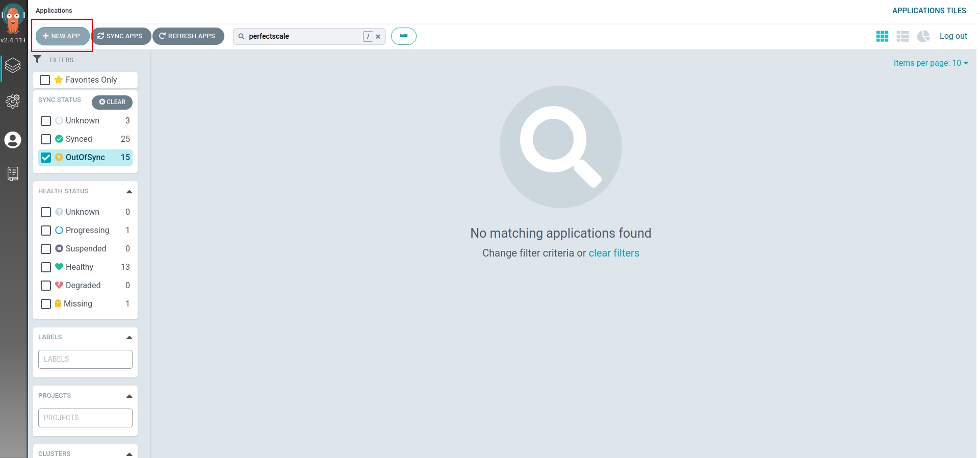Image resolution: width=980 pixels, height=458 pixels.
Task: Click the clear filters link
Action: [x=613, y=253]
